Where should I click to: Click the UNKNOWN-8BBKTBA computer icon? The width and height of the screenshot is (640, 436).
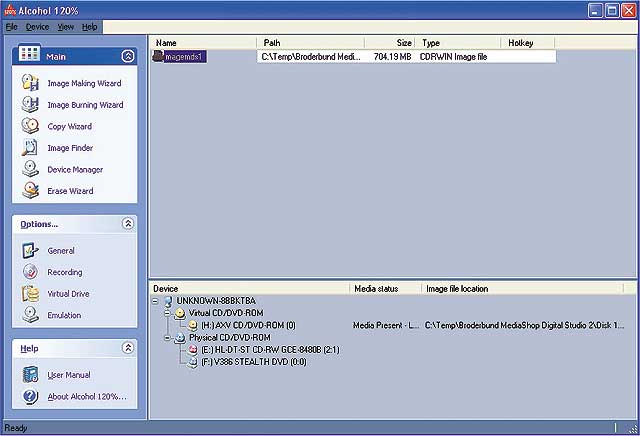[x=168, y=301]
